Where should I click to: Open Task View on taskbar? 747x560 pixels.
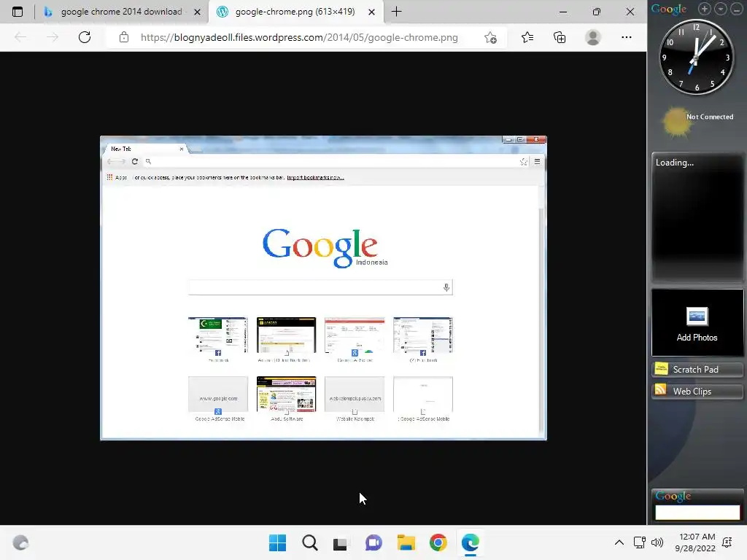340,542
